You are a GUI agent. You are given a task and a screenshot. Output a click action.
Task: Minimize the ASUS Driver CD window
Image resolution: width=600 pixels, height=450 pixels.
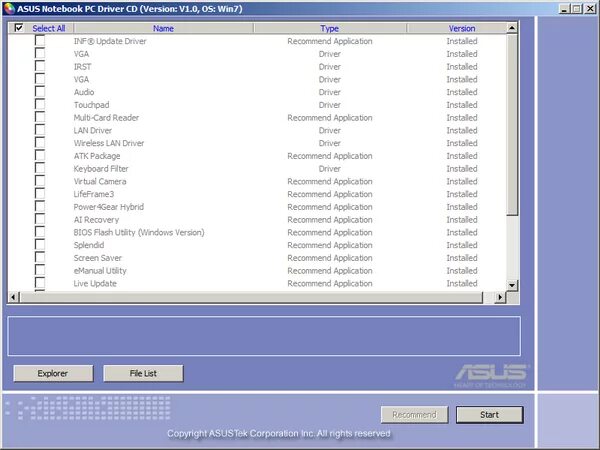(564, 8)
